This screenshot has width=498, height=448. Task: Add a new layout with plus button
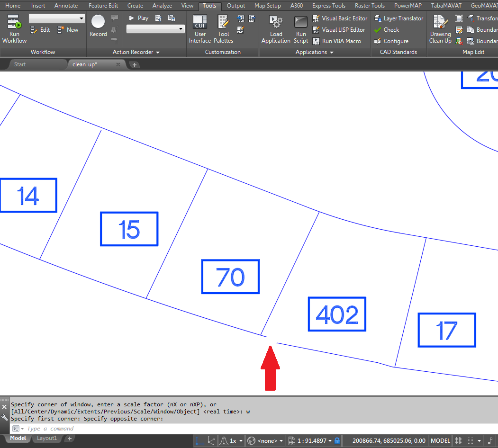[70, 438]
